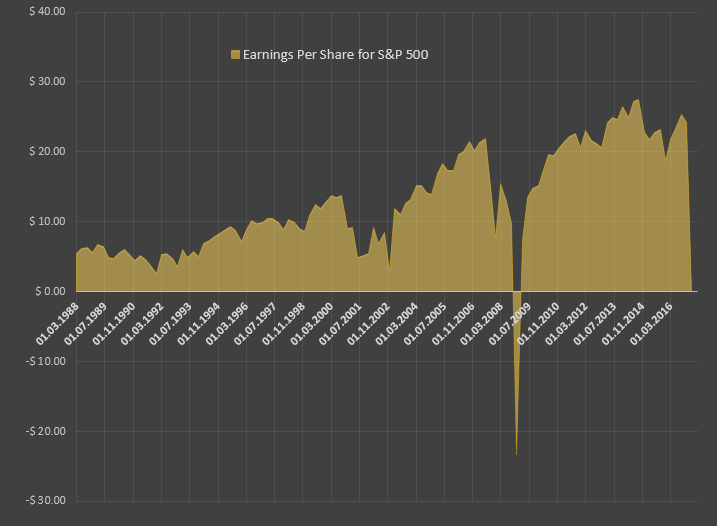717x526 pixels.
Task: Click the 01.07.2001 date label
Action: click(340, 323)
